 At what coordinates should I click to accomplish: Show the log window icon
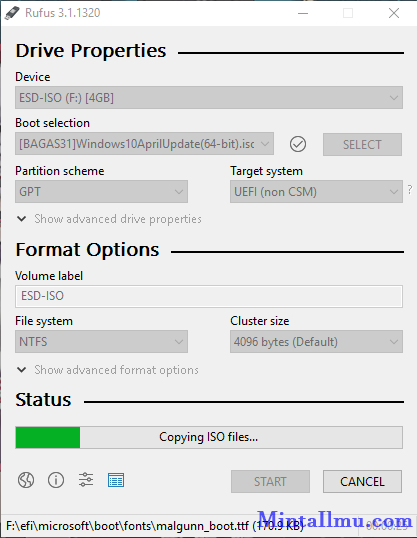116,480
